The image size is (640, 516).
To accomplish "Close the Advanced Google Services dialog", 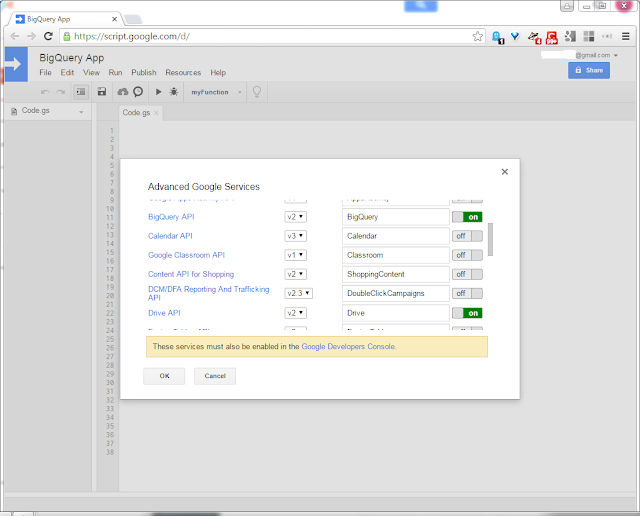I will pyautogui.click(x=505, y=172).
